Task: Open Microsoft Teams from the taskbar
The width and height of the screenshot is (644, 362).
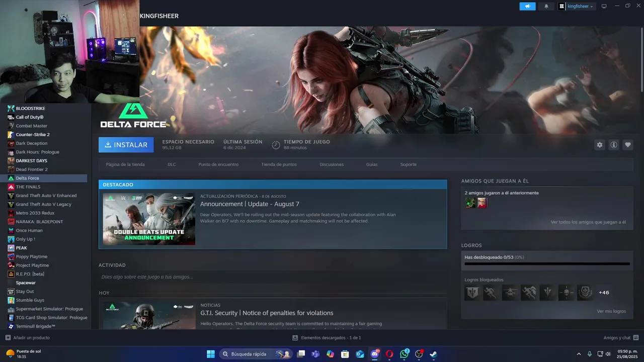Action: tap(315, 354)
